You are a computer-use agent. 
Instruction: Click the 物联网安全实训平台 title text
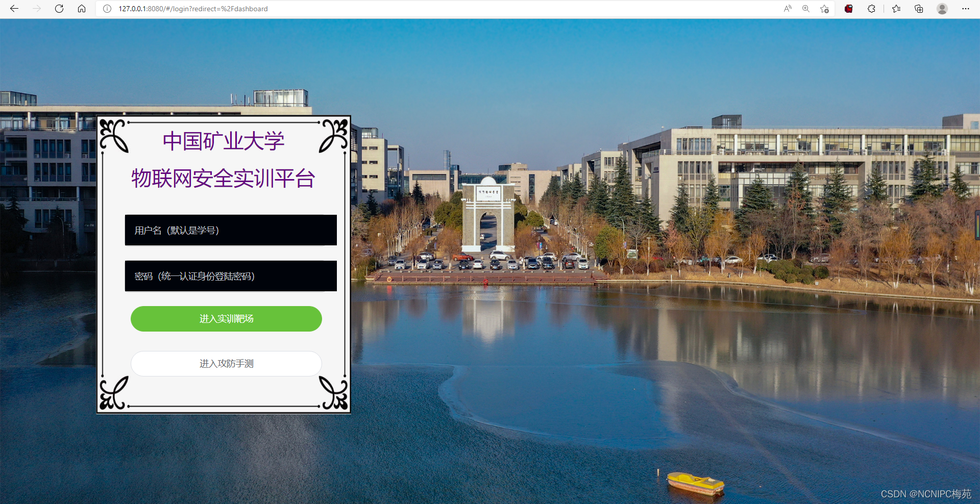click(224, 179)
